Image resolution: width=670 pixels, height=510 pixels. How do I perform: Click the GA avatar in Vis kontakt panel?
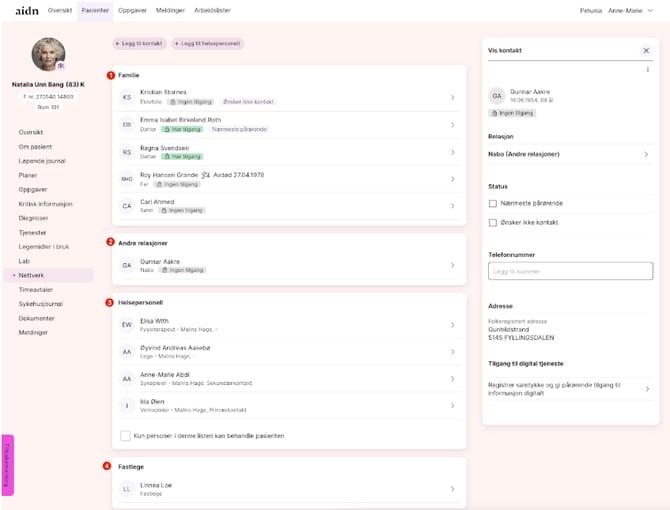pyautogui.click(x=497, y=96)
